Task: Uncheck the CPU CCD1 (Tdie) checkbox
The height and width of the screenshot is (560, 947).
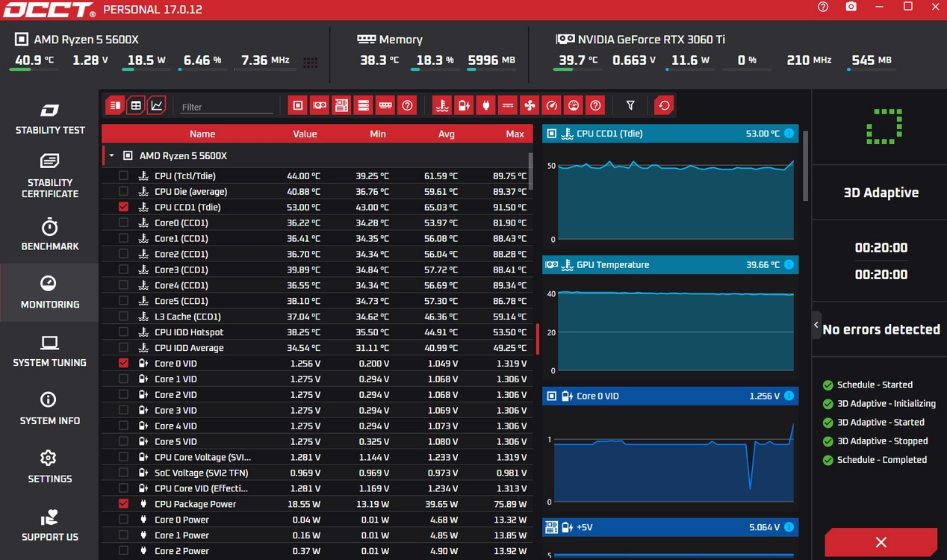Action: click(x=123, y=207)
